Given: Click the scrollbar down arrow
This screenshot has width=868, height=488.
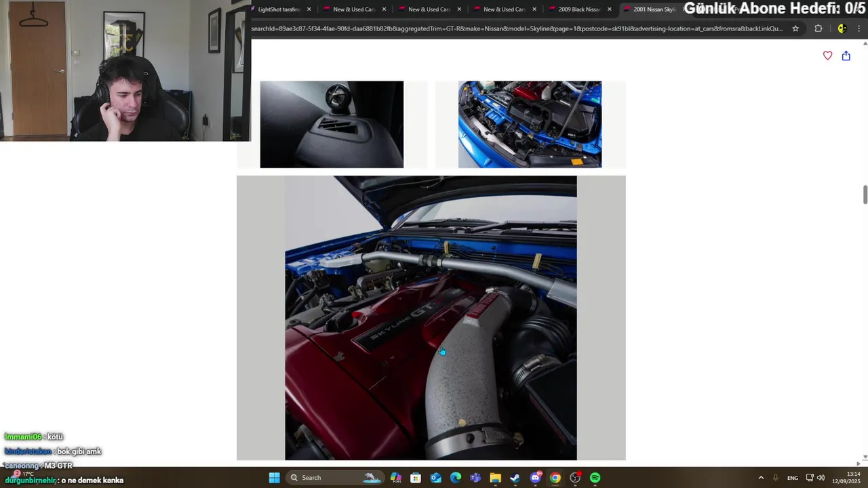Looking at the screenshot, I should pyautogui.click(x=865, y=457).
